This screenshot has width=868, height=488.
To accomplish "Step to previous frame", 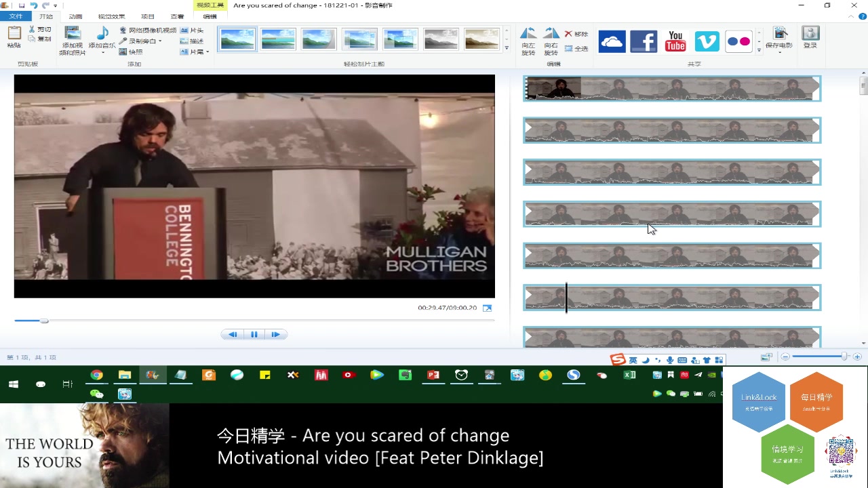I will pyautogui.click(x=233, y=334).
